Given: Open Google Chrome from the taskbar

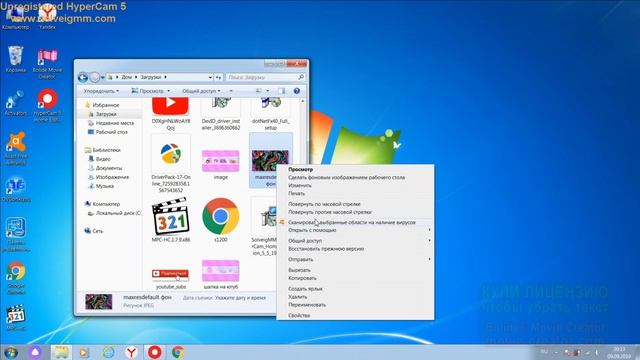Looking at the screenshot, I should tap(178, 352).
